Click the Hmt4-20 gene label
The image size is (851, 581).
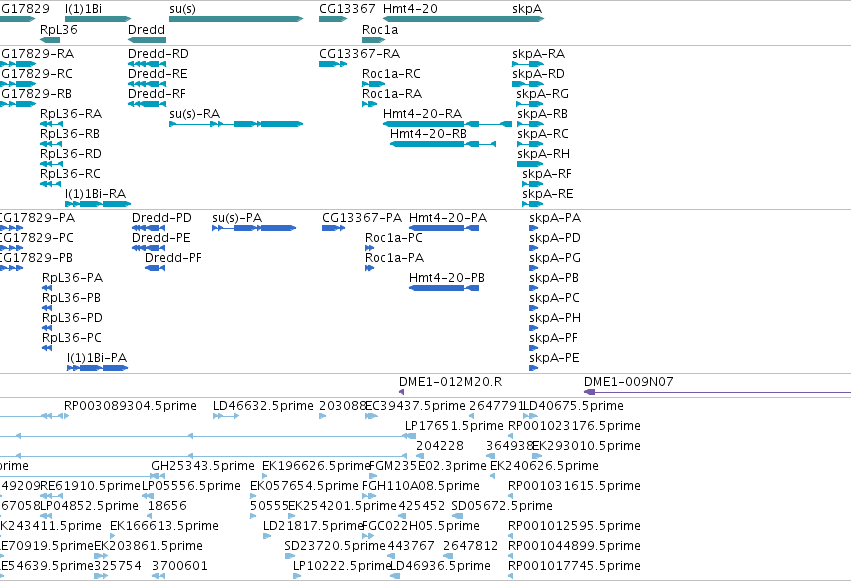tap(410, 9)
